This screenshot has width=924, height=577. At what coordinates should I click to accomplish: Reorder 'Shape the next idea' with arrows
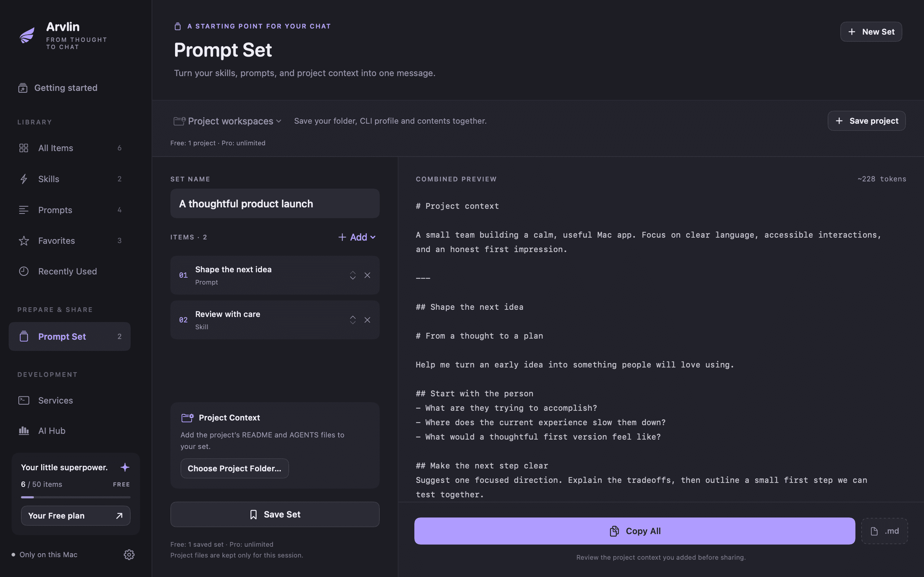tap(353, 275)
